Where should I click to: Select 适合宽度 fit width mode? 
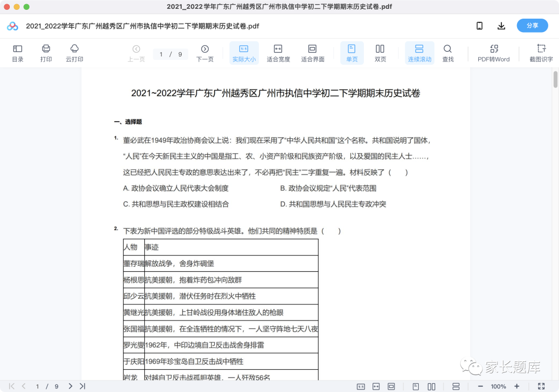tap(278, 53)
